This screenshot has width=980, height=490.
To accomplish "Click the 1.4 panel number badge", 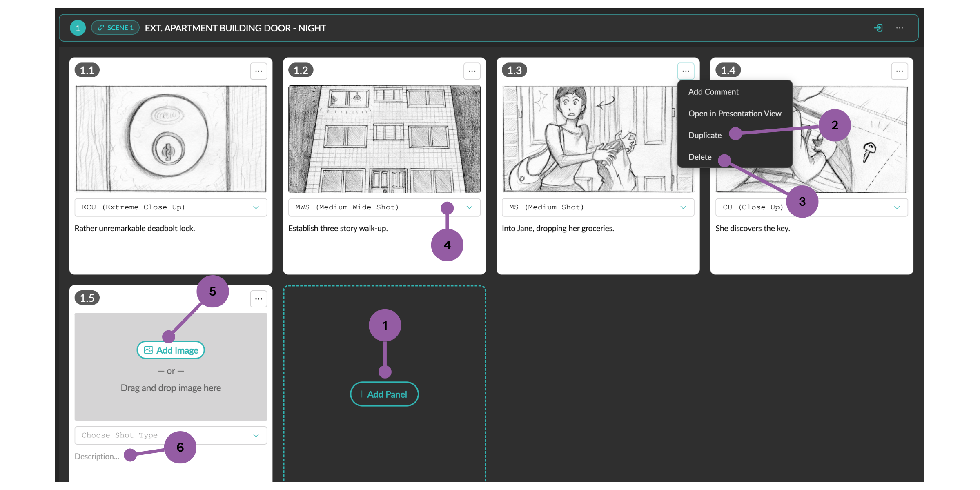I will pyautogui.click(x=728, y=70).
